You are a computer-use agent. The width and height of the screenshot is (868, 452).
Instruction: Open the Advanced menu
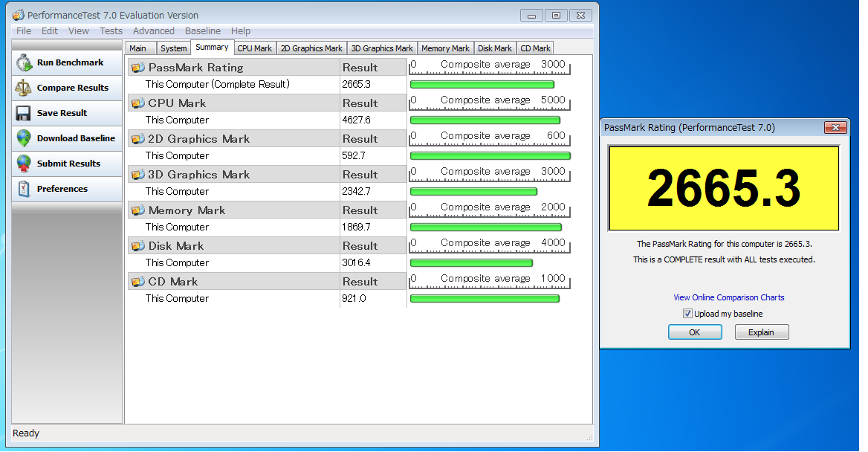click(x=153, y=31)
